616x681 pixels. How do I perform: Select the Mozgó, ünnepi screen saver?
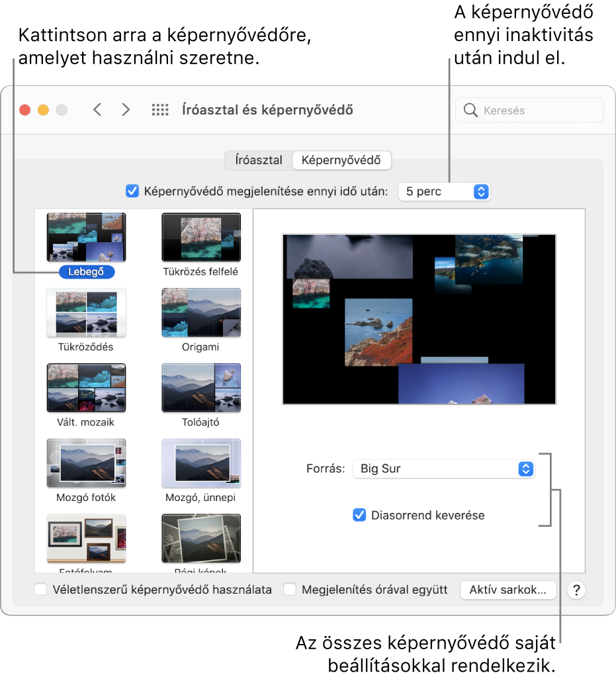coord(201,463)
